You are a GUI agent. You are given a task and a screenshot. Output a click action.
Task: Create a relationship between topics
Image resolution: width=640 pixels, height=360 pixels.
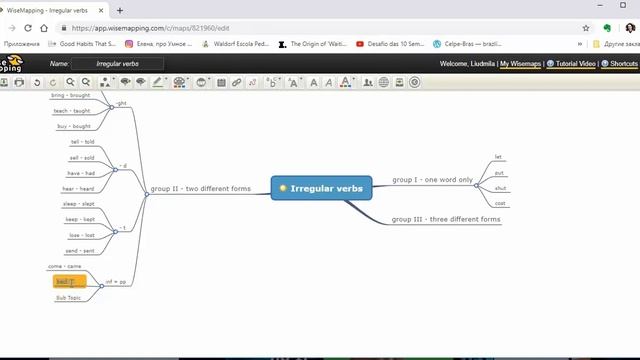click(252, 82)
